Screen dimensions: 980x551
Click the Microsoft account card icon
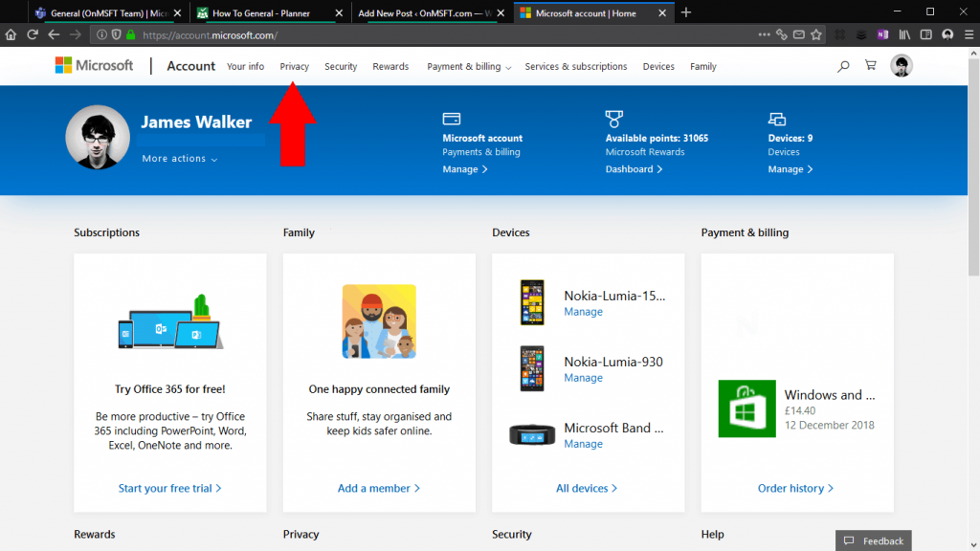click(452, 119)
